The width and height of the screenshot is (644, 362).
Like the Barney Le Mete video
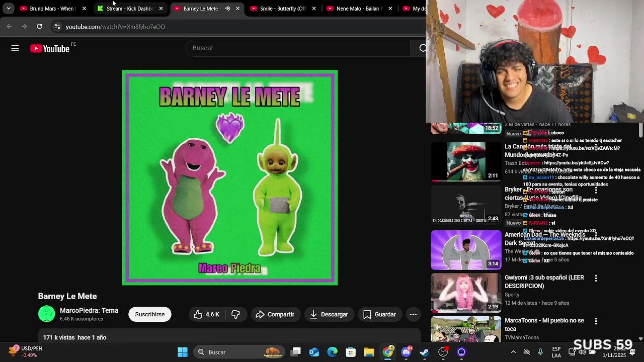tap(207, 314)
